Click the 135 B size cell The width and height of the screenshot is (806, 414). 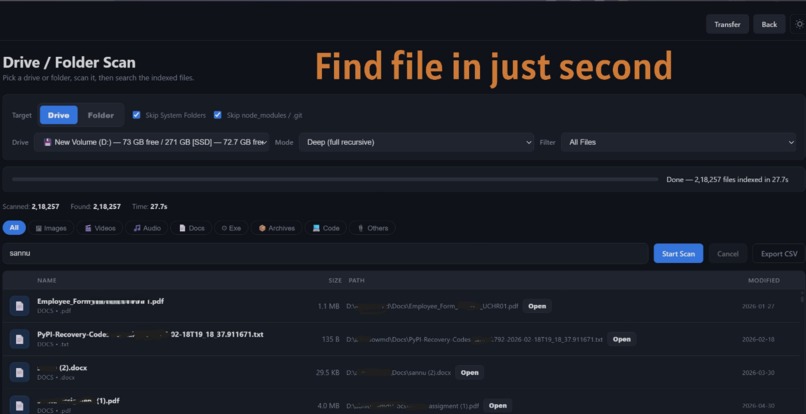click(x=331, y=339)
